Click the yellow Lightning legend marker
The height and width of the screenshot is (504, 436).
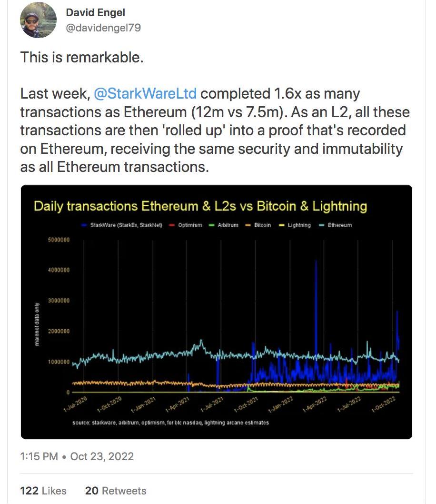click(282, 225)
